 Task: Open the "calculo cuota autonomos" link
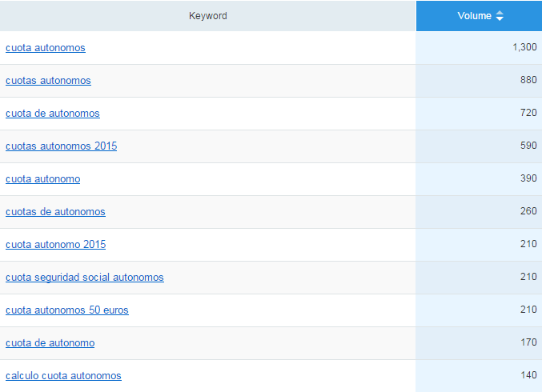point(63,376)
